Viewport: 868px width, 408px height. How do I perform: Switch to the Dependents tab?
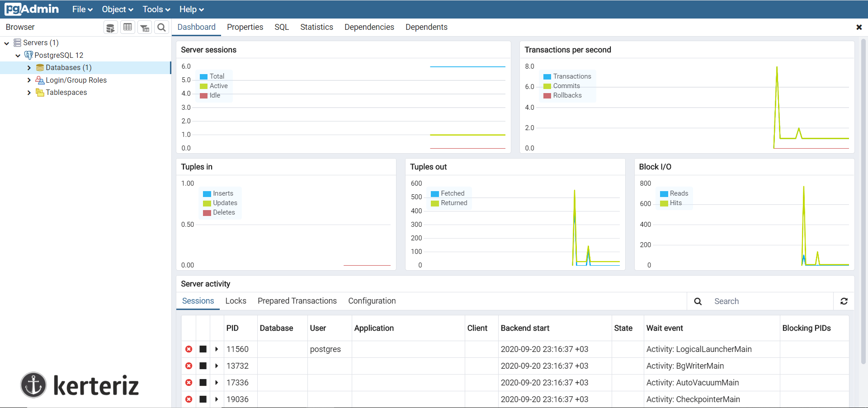(x=426, y=27)
